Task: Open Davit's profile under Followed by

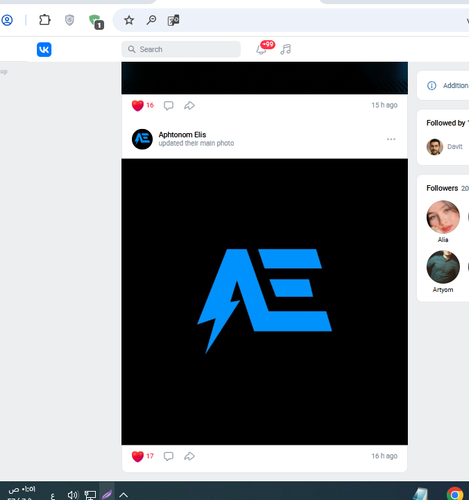Action: coord(455,147)
